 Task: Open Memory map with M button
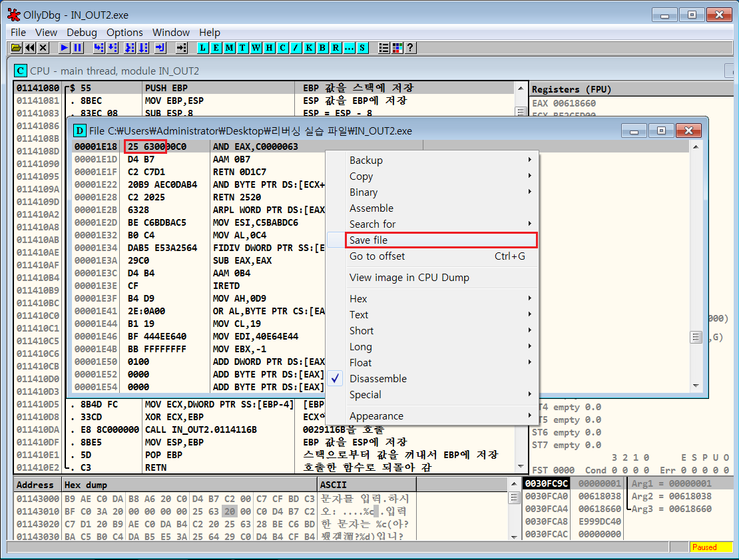pos(229,47)
